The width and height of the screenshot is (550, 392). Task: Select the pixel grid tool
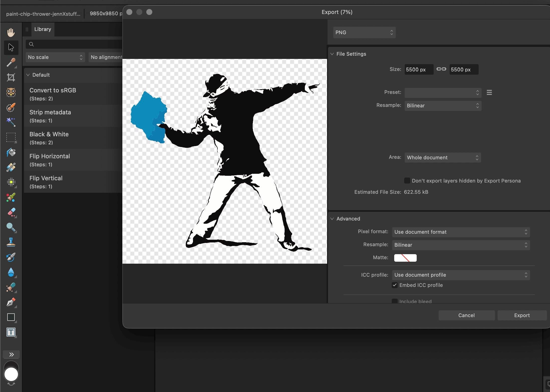11,182
